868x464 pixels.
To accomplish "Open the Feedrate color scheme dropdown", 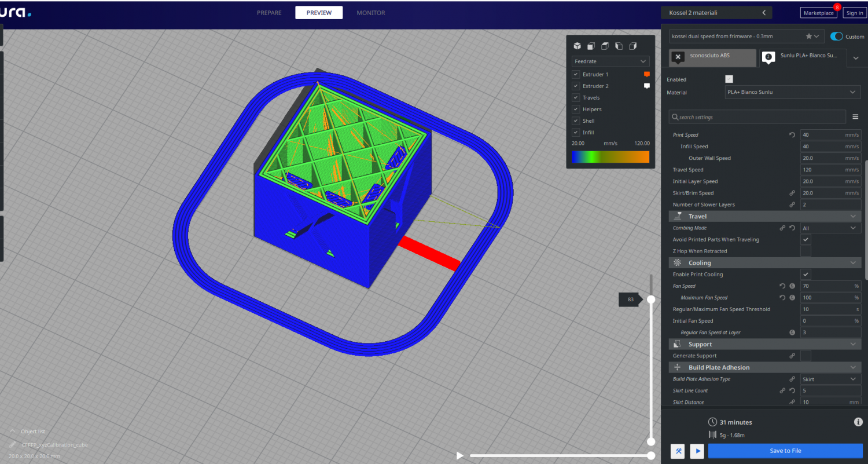I will 610,61.
